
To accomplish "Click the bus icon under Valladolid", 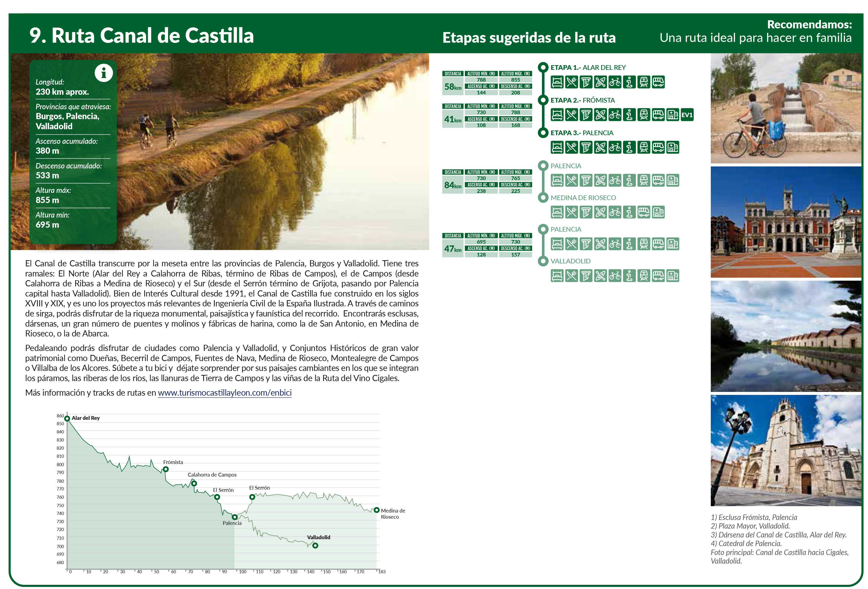I will pyautogui.click(x=659, y=276).
